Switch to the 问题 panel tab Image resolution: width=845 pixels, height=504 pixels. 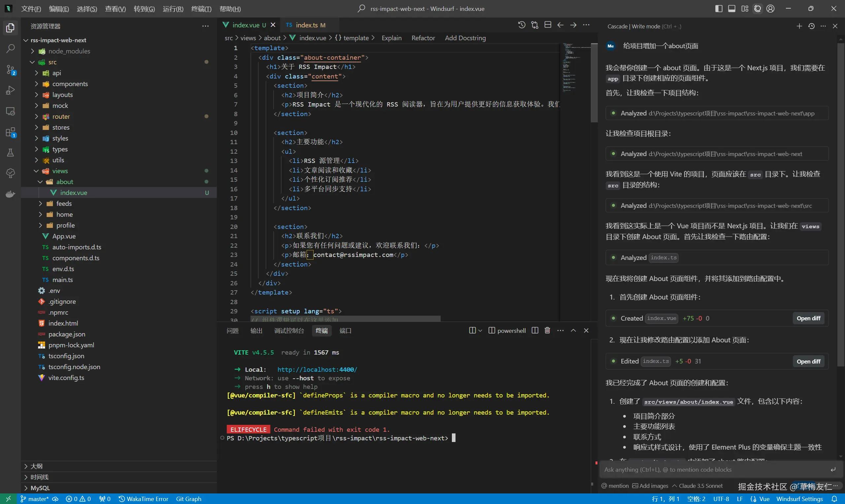coord(232,331)
